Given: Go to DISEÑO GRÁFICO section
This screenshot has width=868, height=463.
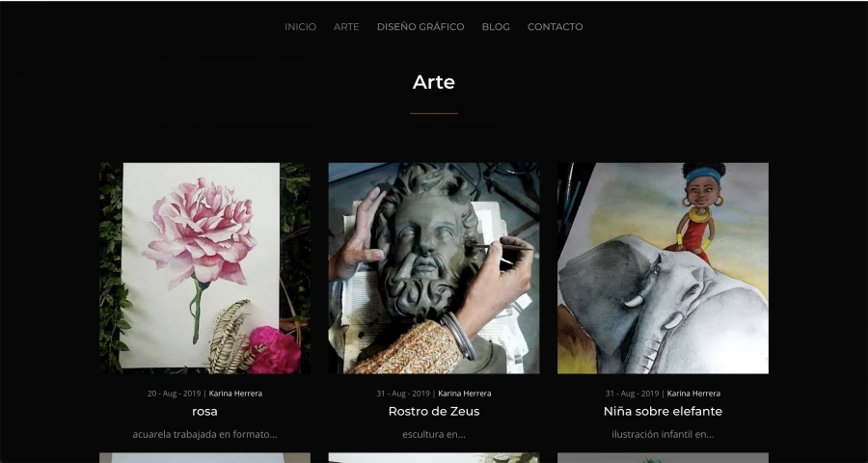Looking at the screenshot, I should 420,27.
